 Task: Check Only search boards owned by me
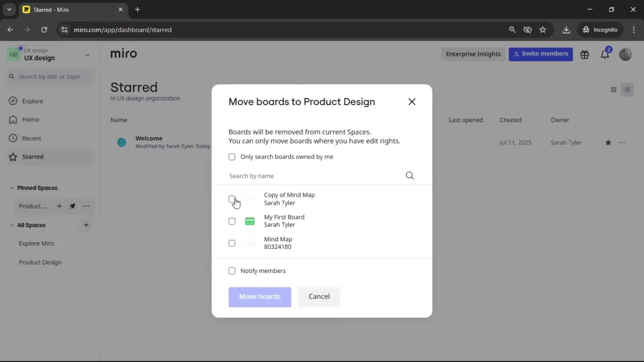tap(232, 157)
